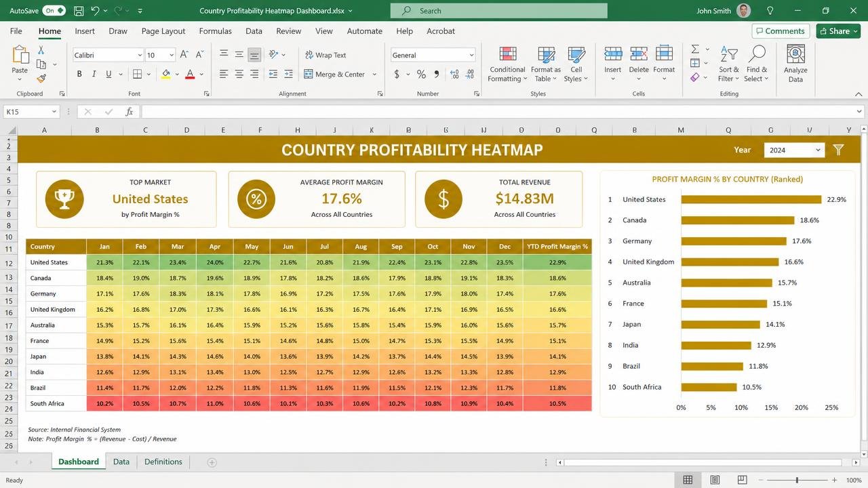Toggle Bottom Align alignment

[254, 55]
